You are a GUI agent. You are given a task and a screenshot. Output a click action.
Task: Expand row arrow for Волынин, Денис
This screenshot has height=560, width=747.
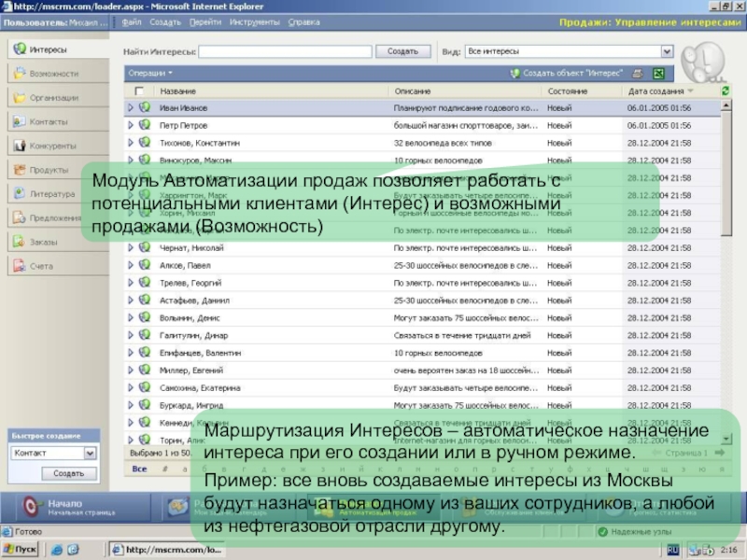(131, 317)
